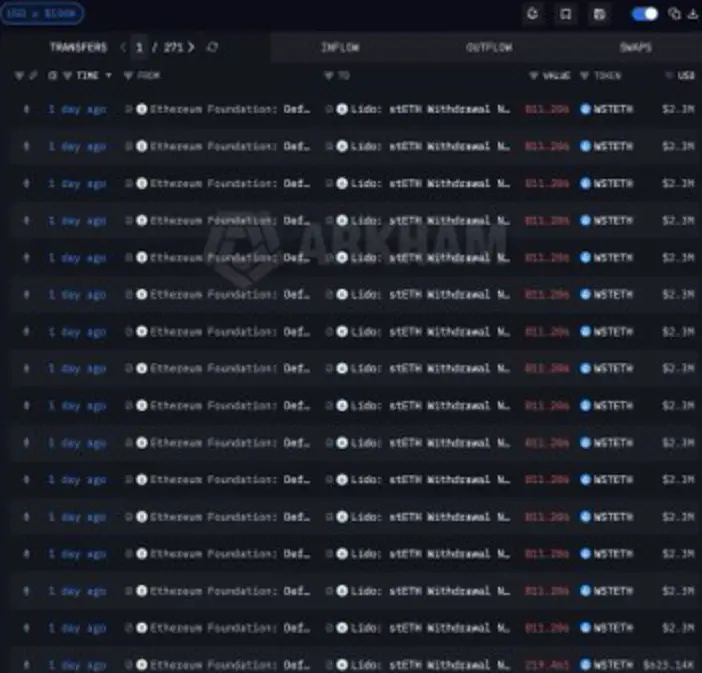The image size is (702, 673).
Task: Open the TOKEN column filter funnel
Action: (584, 75)
